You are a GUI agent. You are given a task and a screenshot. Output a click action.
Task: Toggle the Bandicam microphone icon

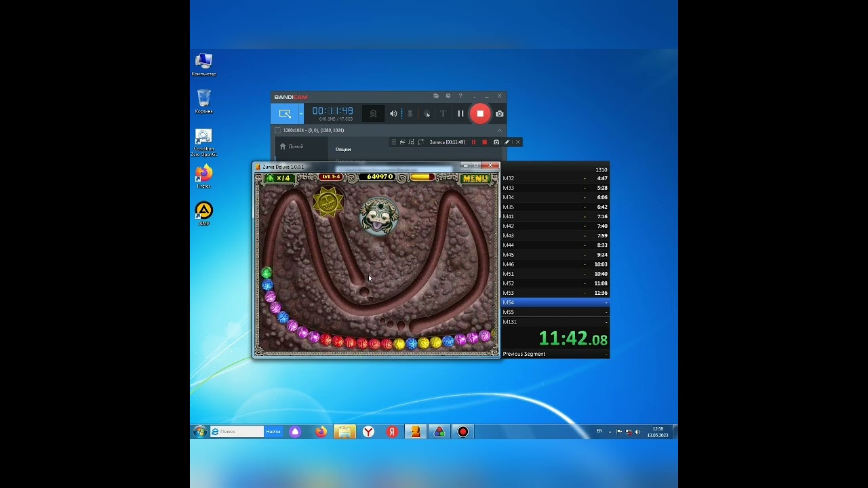click(x=410, y=114)
